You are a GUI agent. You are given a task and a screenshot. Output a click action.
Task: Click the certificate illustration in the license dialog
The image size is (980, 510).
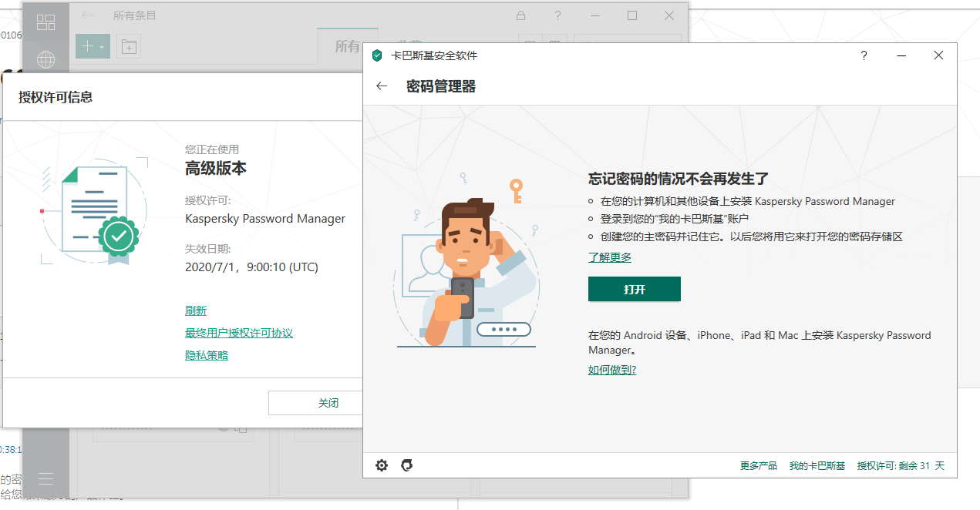[x=93, y=211]
